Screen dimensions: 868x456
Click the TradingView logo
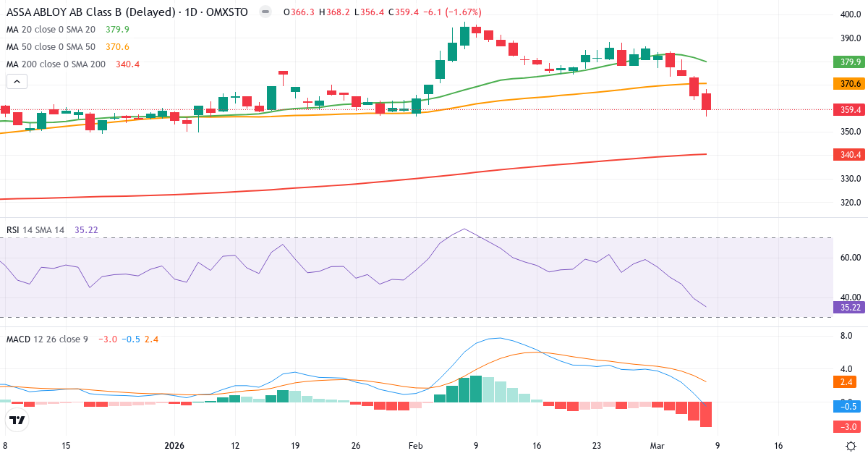[16, 418]
